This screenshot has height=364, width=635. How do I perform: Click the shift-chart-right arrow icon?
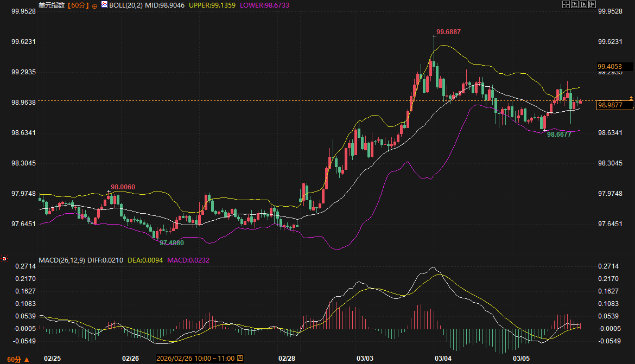[x=592, y=4]
